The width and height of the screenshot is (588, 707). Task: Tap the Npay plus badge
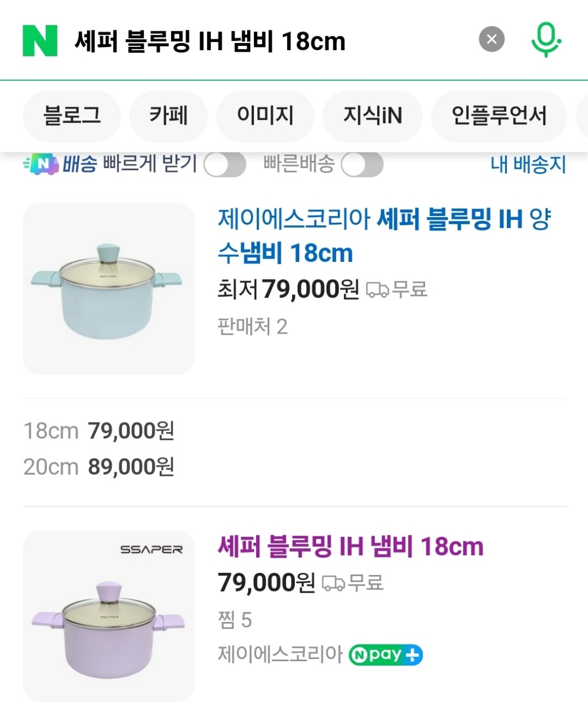point(385,655)
